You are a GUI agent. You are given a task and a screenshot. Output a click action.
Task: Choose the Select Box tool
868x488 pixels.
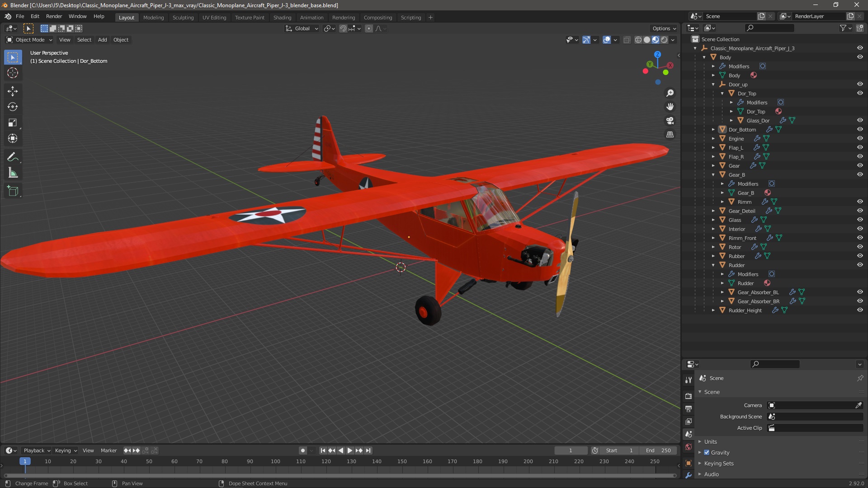coord(13,57)
